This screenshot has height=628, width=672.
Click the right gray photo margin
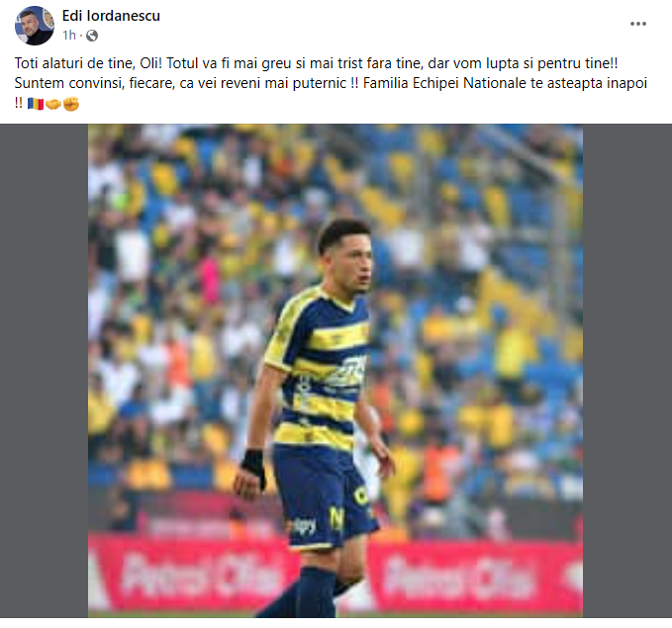[x=627, y=371]
